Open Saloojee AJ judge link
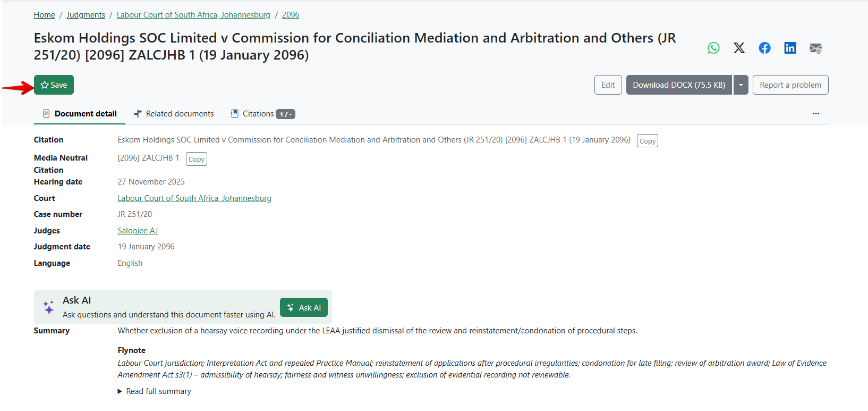This screenshot has height=411, width=868. coord(138,231)
